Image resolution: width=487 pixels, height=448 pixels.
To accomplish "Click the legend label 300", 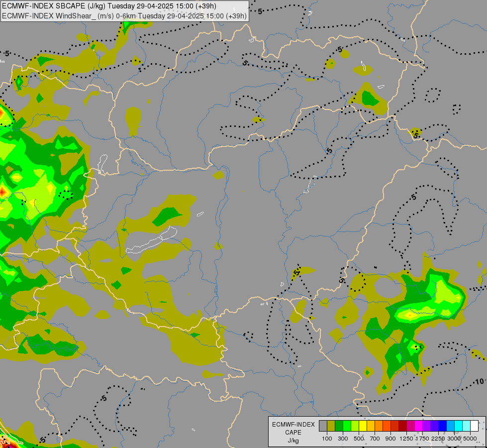I will pyautogui.click(x=343, y=439).
